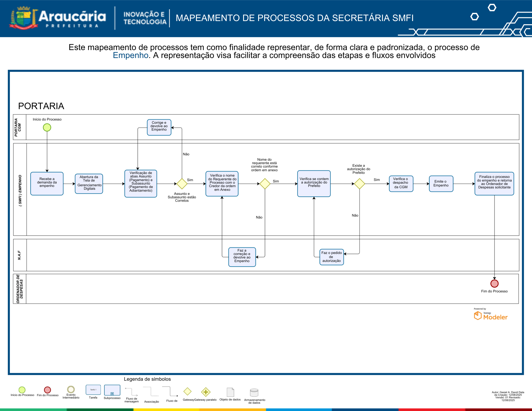Select 'Verifica o nome do Requerente' task box

(x=222, y=184)
